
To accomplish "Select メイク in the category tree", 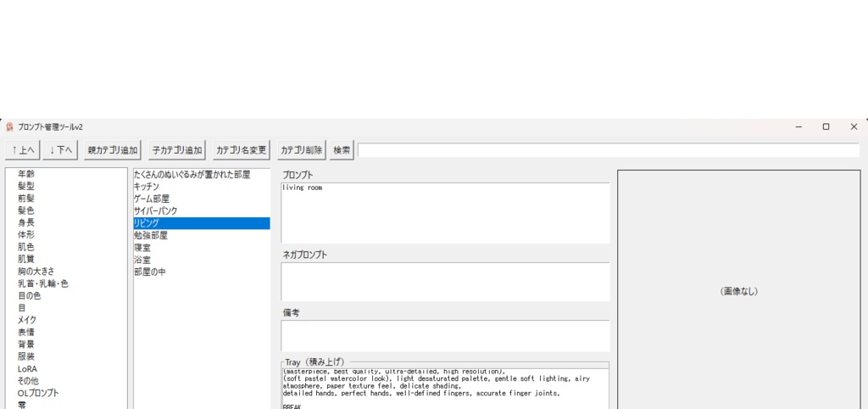I will point(27,321).
